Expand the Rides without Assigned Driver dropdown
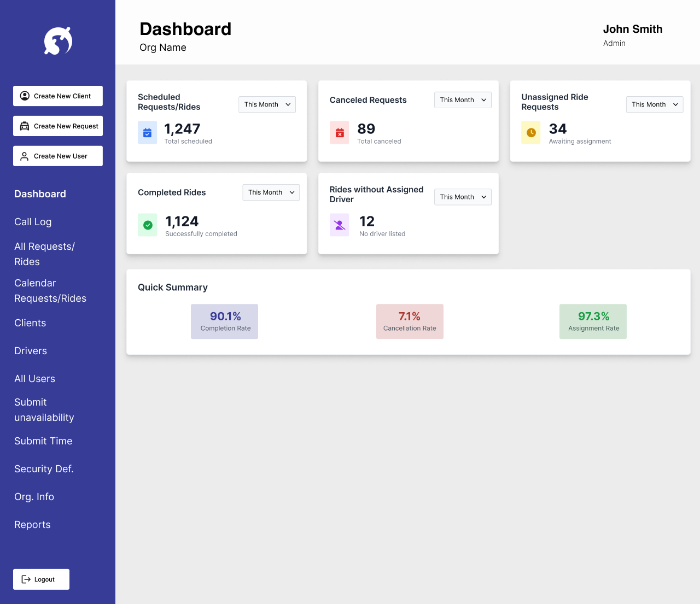 463,197
